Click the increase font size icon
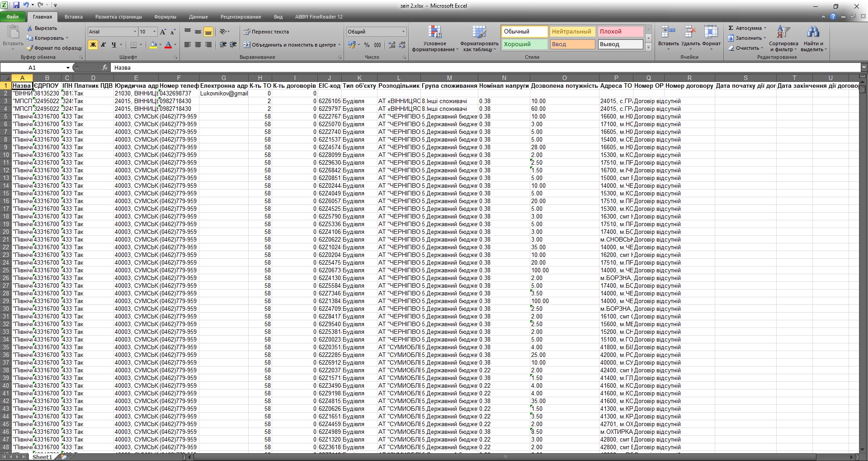 point(163,32)
